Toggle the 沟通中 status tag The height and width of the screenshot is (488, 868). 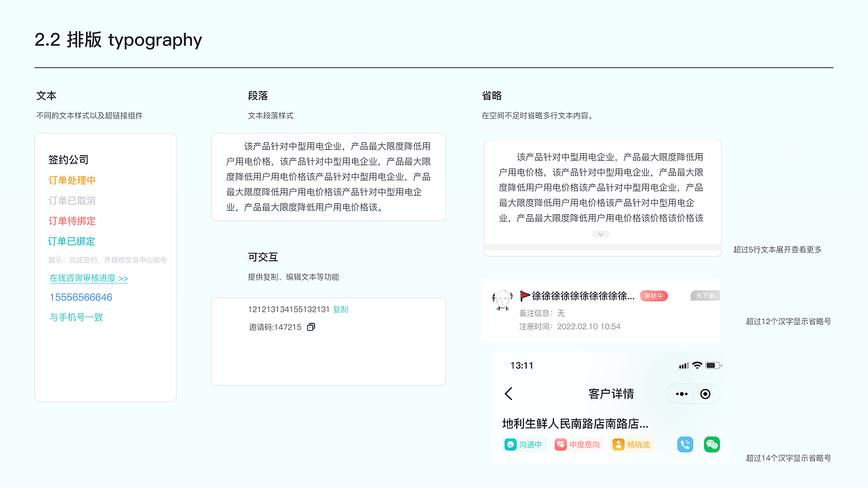[x=524, y=444]
